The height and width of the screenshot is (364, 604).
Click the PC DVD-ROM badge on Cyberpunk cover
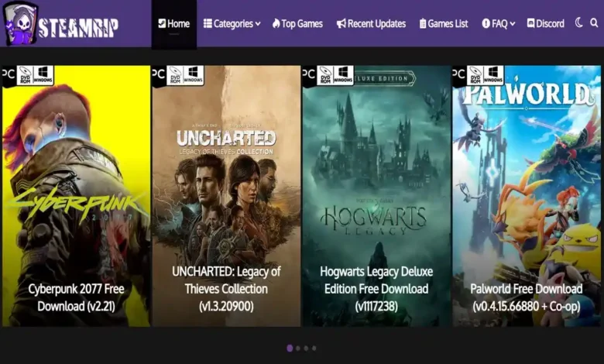[28, 75]
